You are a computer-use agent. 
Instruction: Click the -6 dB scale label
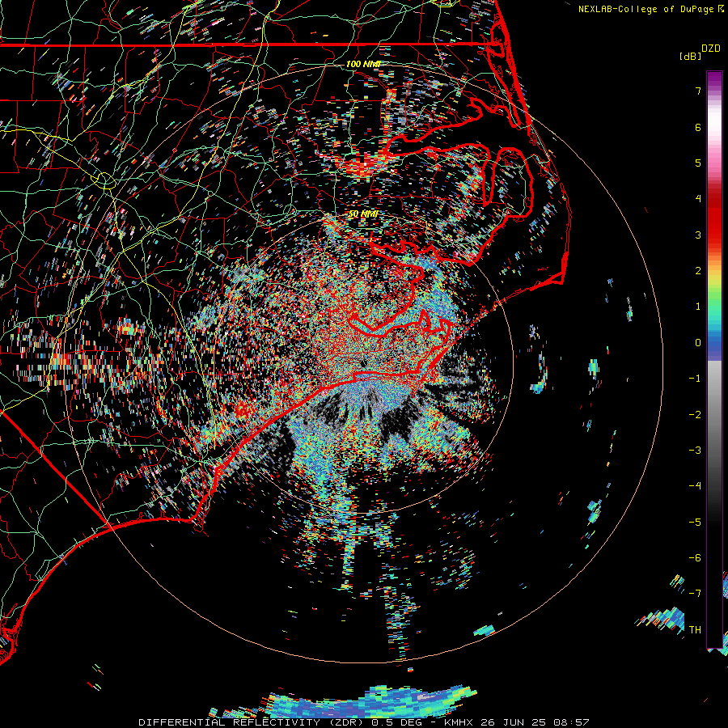[x=695, y=558]
